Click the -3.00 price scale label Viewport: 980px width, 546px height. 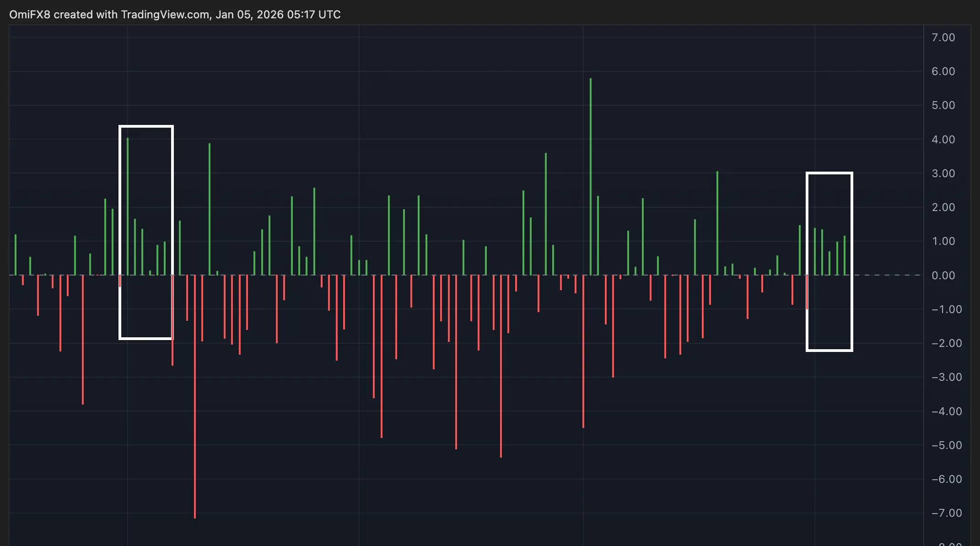946,377
